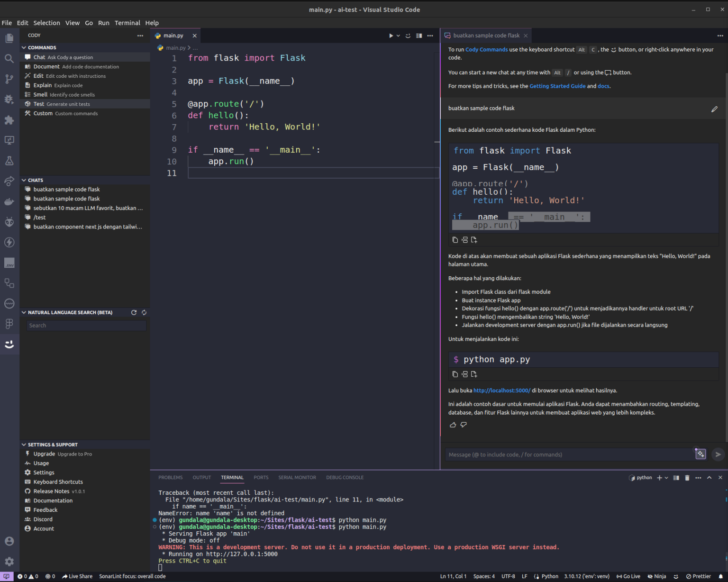
Task: Copy the Flask code snippet from chat
Action: point(455,240)
